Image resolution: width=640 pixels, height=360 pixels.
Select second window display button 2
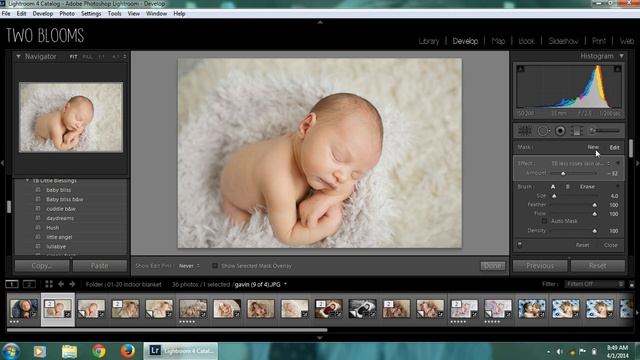29,284
